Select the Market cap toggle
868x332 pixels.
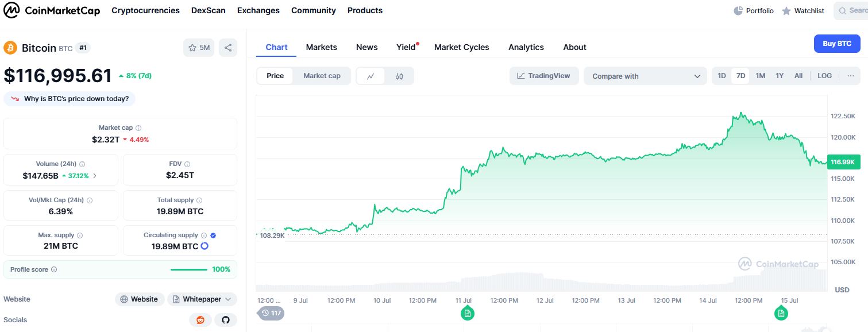coord(322,76)
